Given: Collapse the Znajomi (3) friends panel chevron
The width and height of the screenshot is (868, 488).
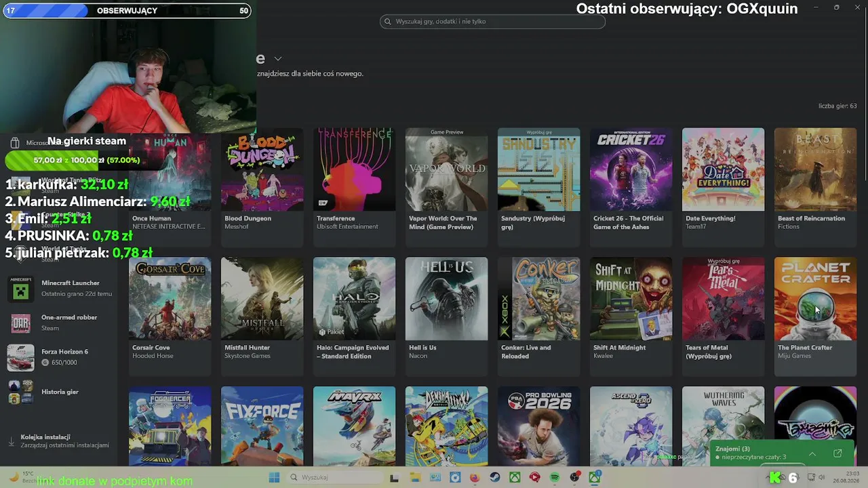Looking at the screenshot, I should 812,453.
